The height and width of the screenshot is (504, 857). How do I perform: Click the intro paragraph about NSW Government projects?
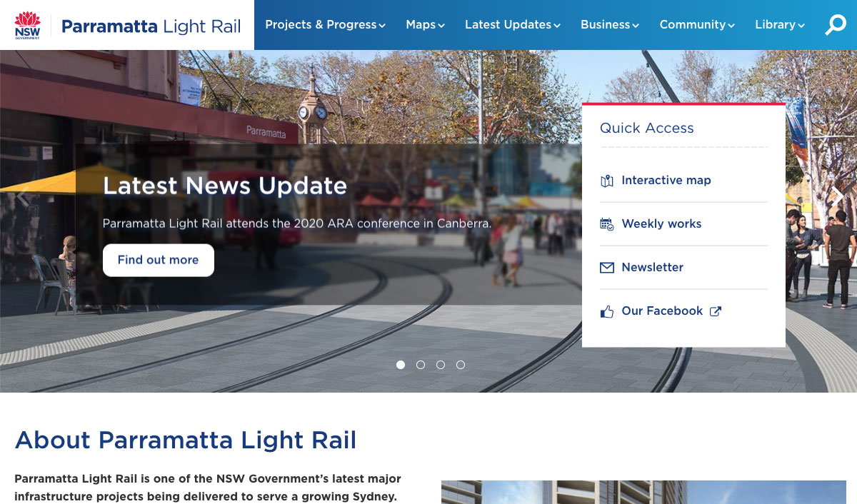pyautogui.click(x=208, y=488)
